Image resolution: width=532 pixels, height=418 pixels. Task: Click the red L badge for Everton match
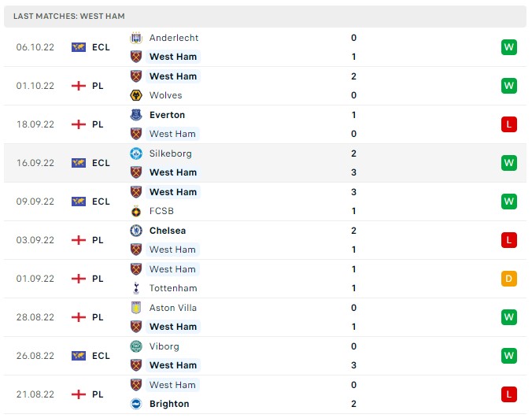tap(508, 124)
